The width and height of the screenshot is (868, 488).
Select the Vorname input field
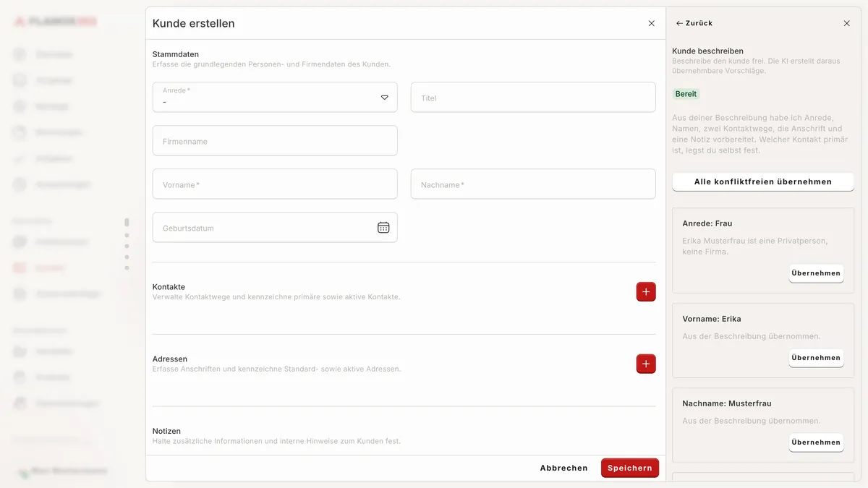tap(275, 184)
